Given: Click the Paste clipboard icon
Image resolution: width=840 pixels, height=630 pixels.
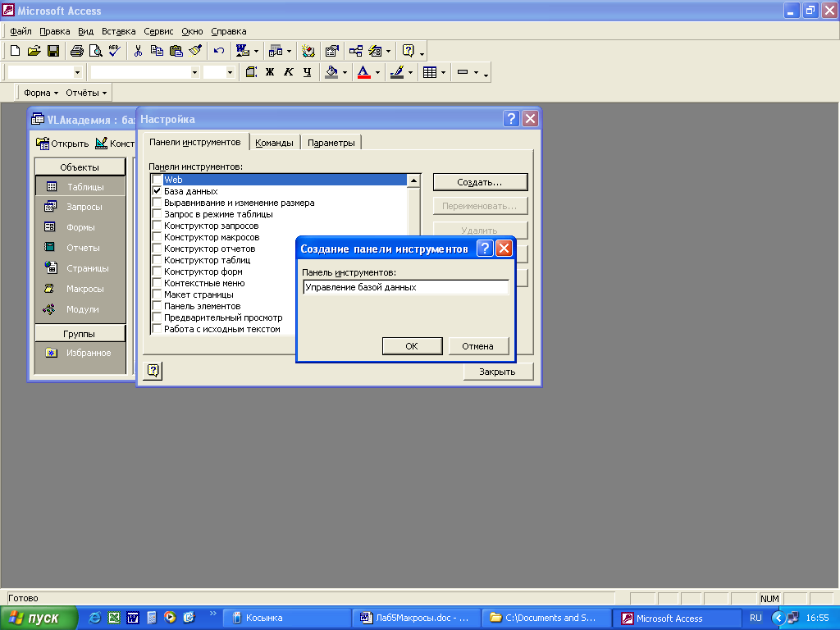Looking at the screenshot, I should pos(176,51).
